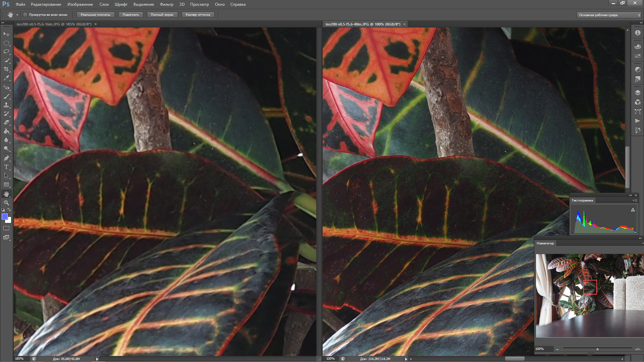Click the Navigator zoom slider handle
The image size is (644, 362).
pos(597,349)
